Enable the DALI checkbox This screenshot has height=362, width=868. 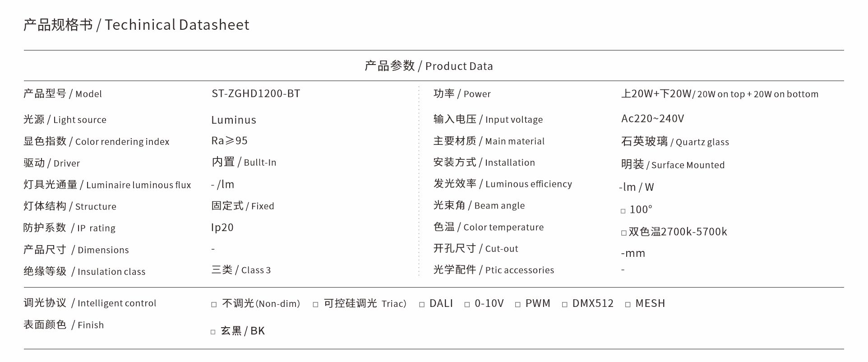pos(422,305)
